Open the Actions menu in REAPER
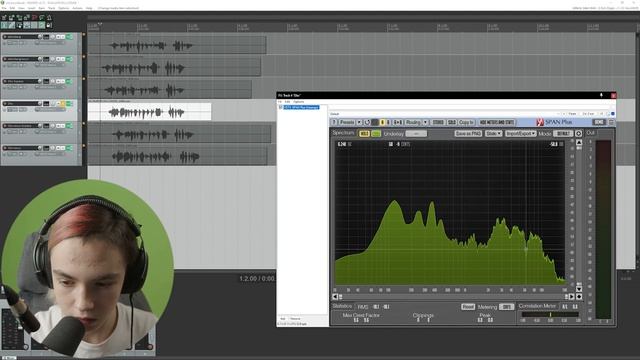The height and width of the screenshot is (360, 640). coord(77,8)
